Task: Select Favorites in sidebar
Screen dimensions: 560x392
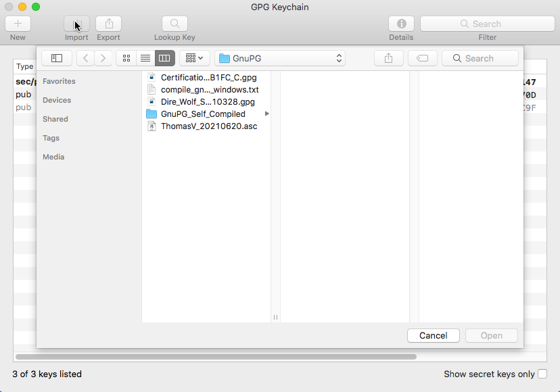Action: click(x=59, y=81)
